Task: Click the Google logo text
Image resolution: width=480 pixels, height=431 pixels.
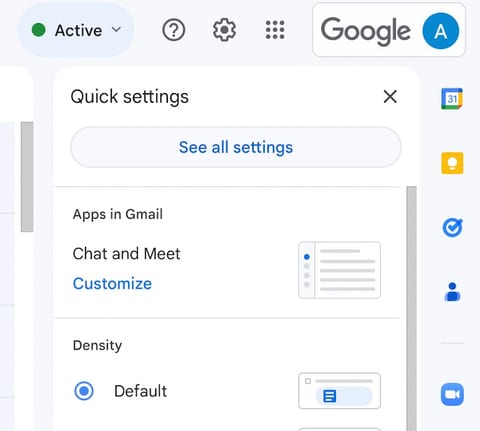Action: coord(366,31)
